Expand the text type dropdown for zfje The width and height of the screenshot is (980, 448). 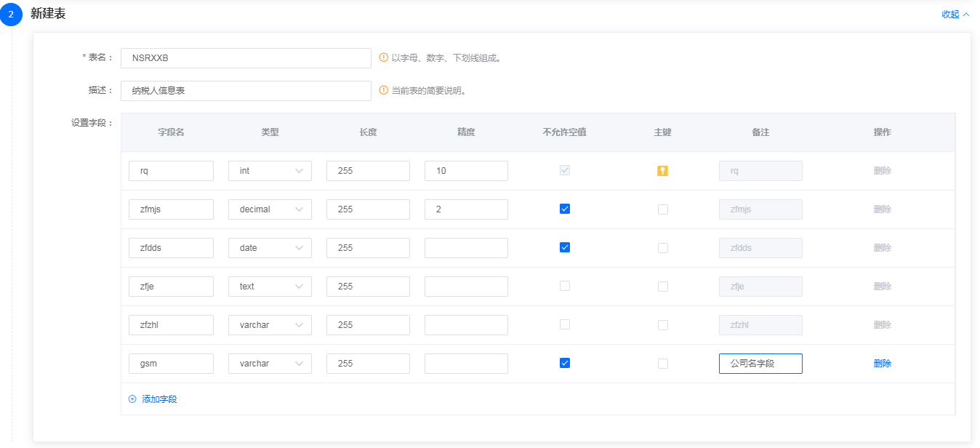270,287
